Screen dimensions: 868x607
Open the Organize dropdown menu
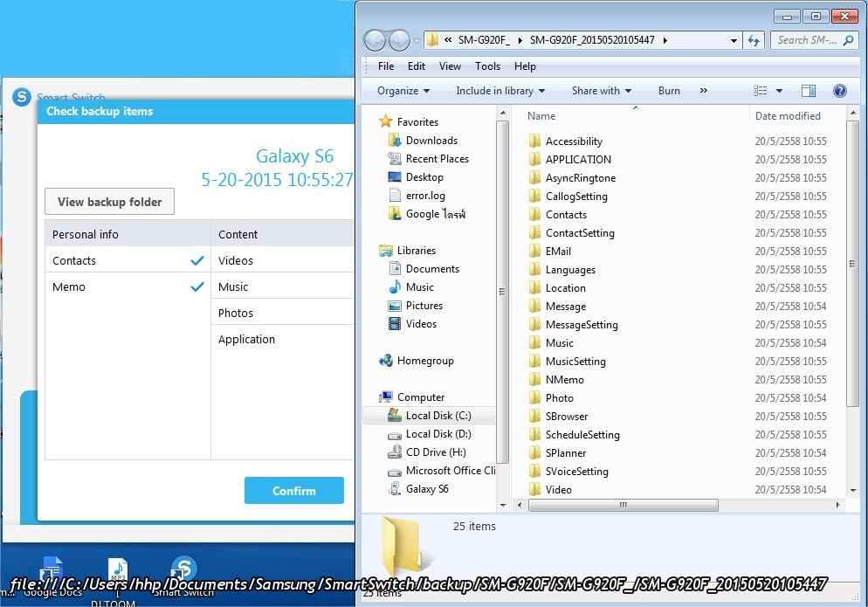403,91
